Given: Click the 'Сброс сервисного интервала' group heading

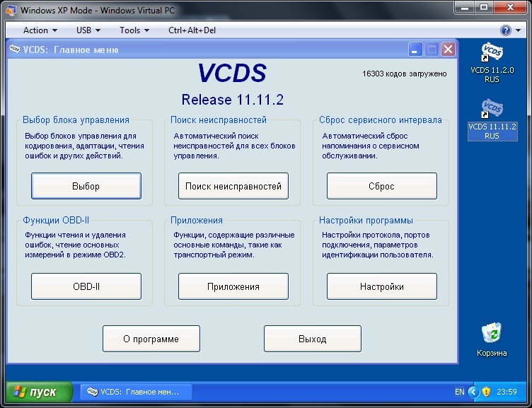Looking at the screenshot, I should [381, 120].
